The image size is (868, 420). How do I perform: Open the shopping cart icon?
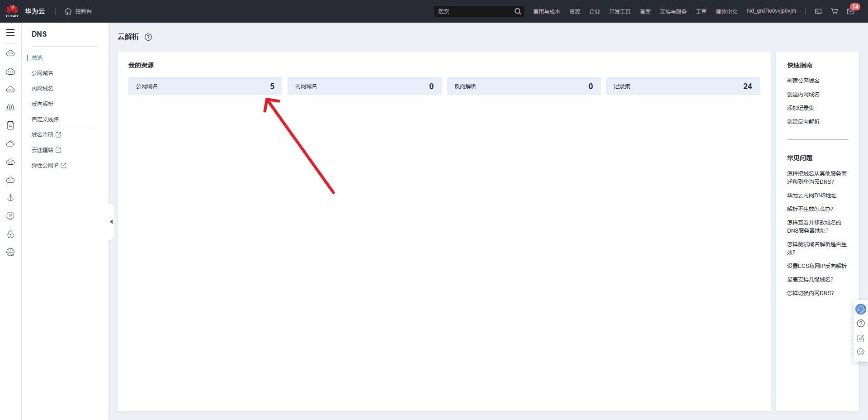[835, 11]
